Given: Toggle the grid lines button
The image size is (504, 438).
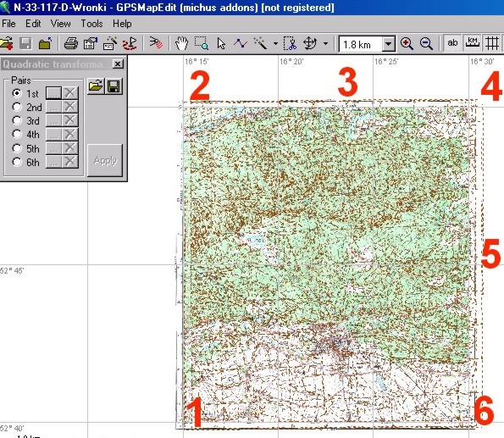Looking at the screenshot, I should click(492, 43).
